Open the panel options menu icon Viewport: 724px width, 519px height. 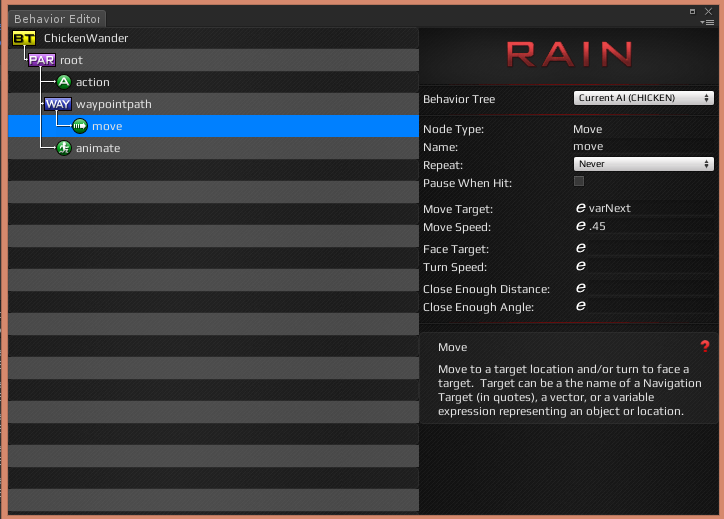point(707,22)
